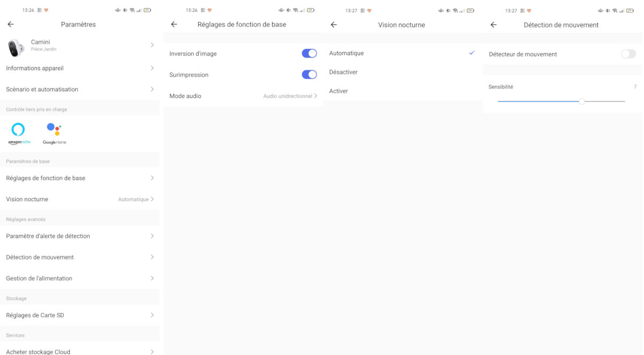
Task: Enable the Détecteur de mouvement switch
Action: click(x=628, y=54)
